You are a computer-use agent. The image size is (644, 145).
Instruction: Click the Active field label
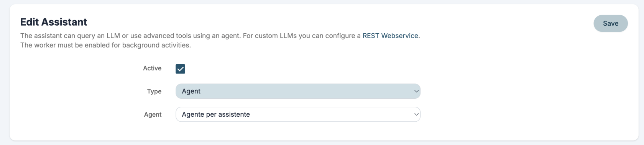click(x=152, y=68)
